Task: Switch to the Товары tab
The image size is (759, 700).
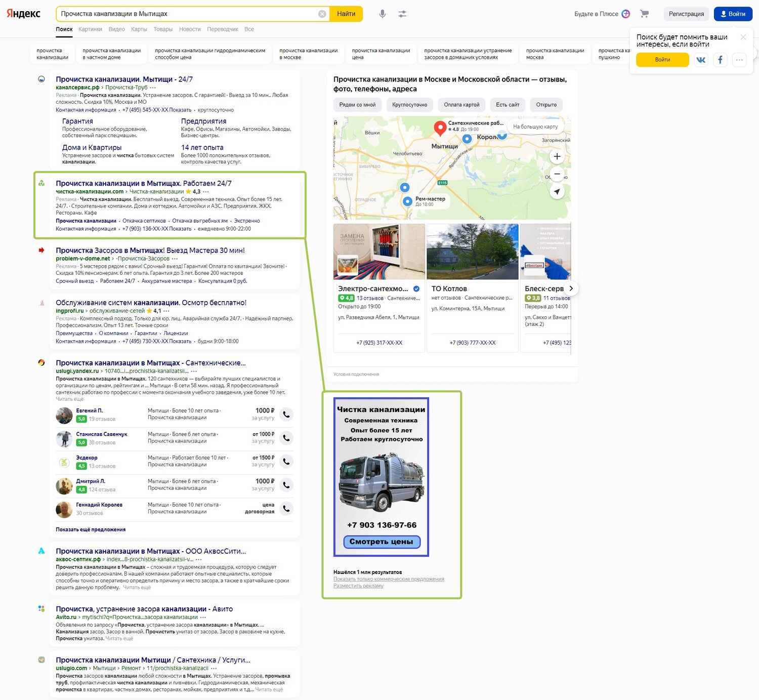Action: (163, 29)
